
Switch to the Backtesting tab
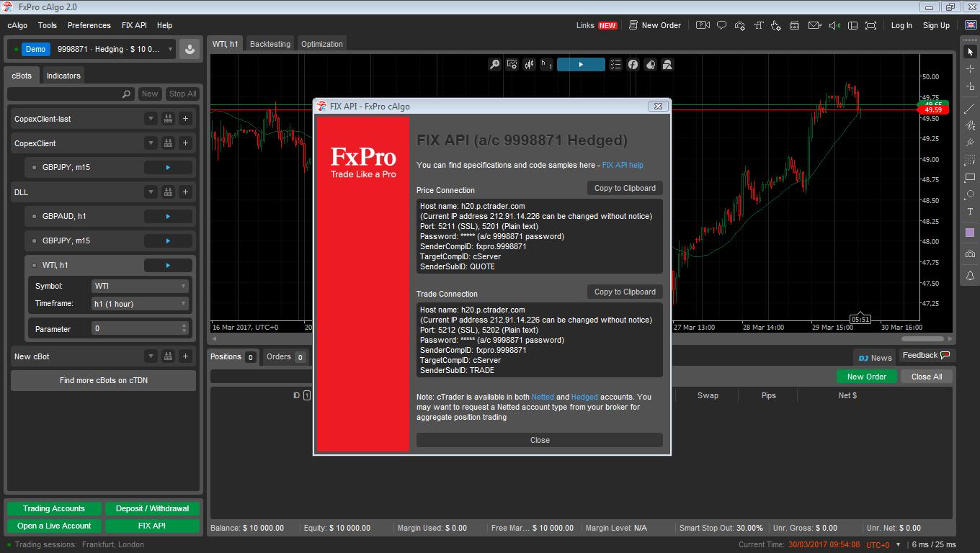pyautogui.click(x=270, y=44)
